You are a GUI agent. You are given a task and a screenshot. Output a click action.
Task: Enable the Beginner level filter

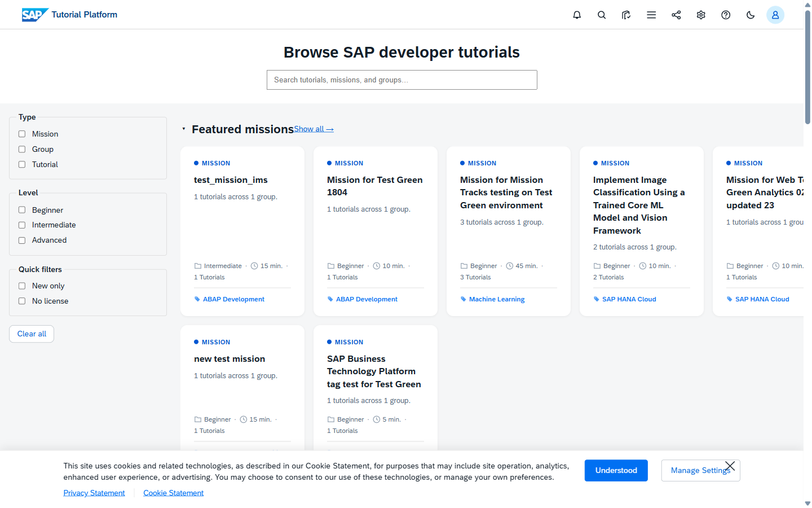pos(22,210)
